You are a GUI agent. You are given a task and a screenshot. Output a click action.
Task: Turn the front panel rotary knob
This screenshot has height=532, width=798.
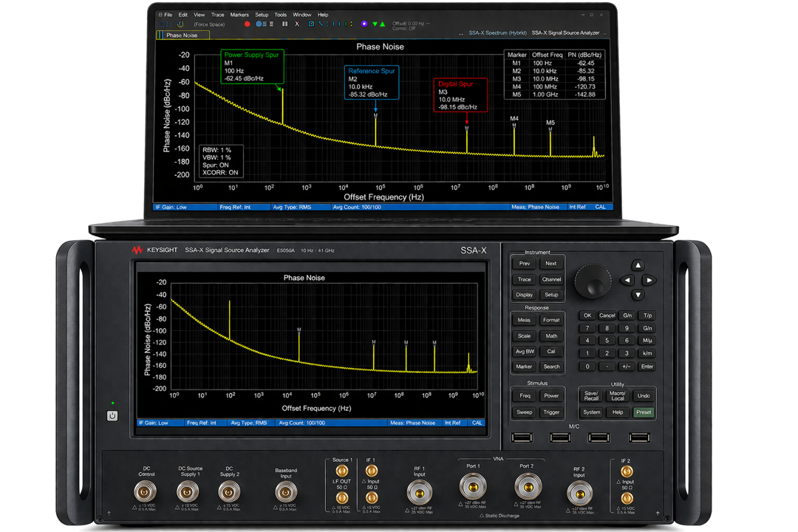pos(593,281)
